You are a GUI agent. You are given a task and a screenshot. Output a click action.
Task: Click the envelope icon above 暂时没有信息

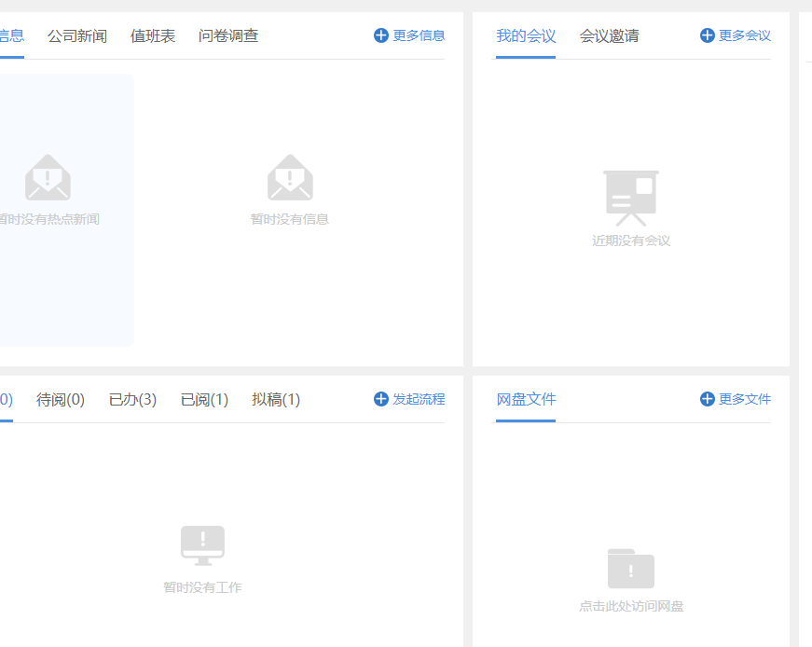pos(290,178)
